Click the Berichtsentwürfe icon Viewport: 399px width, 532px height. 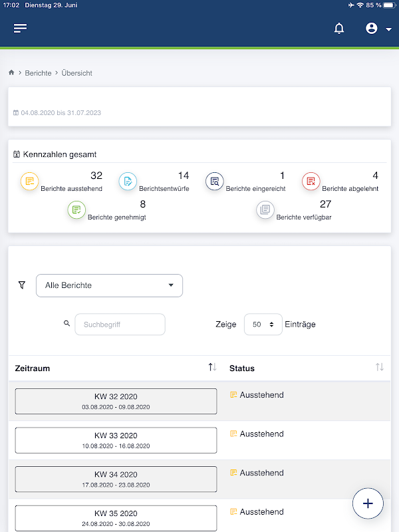128,181
